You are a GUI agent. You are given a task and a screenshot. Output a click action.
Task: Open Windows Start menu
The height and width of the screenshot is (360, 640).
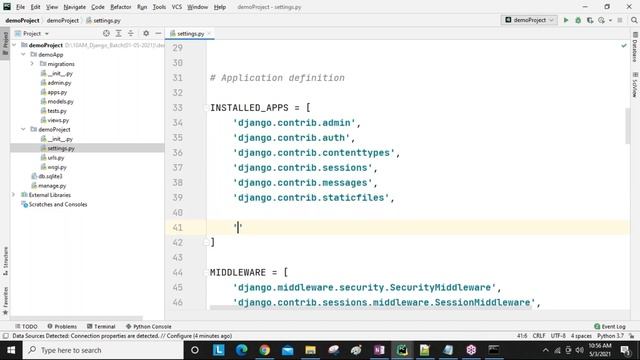coord(11,350)
